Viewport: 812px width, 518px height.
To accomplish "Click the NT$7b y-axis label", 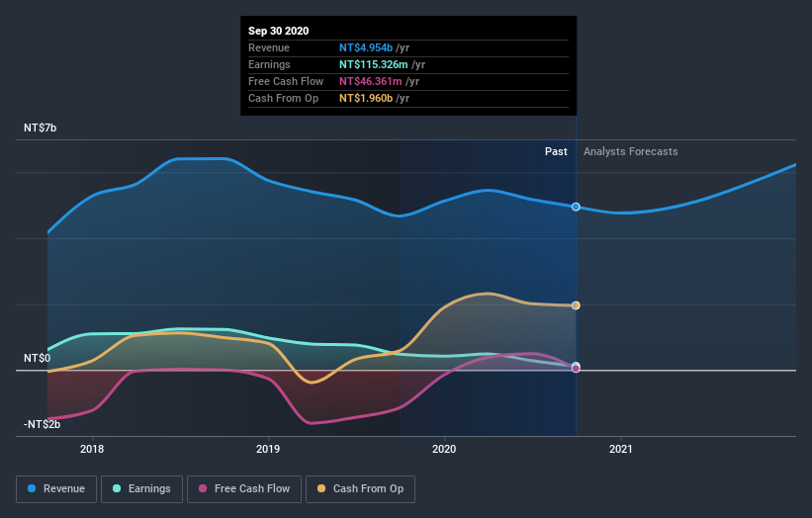I will coord(41,128).
